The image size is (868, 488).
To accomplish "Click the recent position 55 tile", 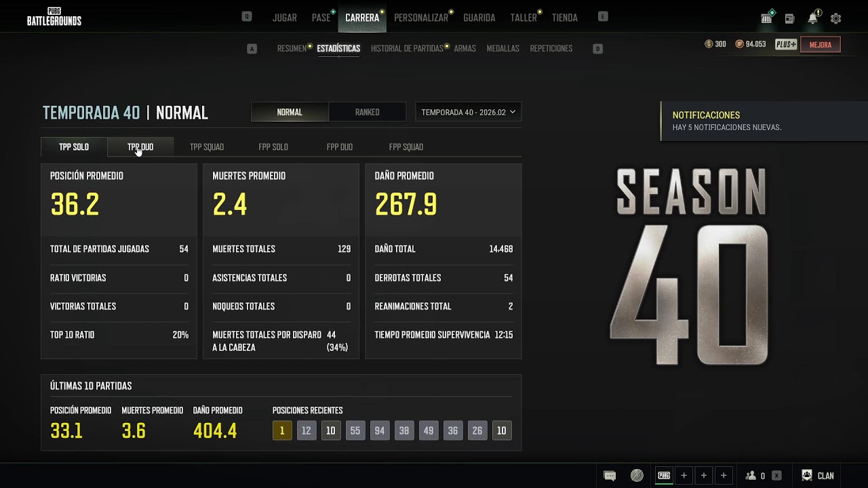I will [355, 430].
